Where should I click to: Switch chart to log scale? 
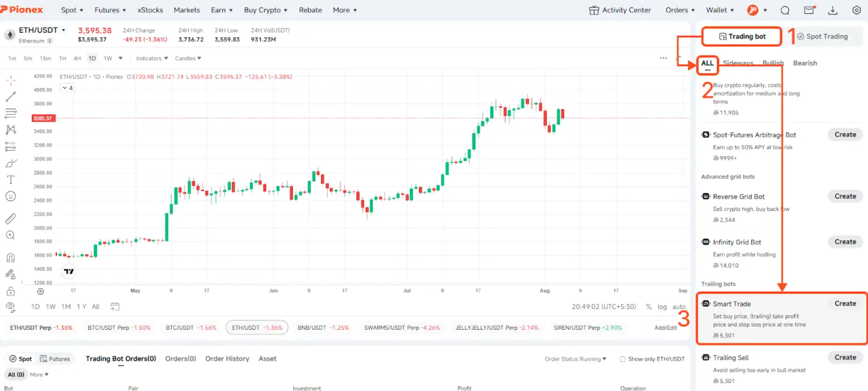click(x=662, y=307)
